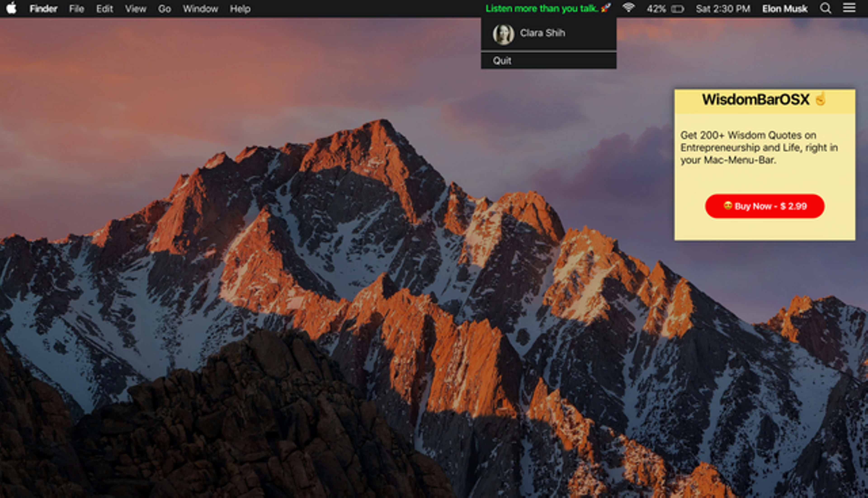Click the 'Get 200+ Wisdom Quotes' description text
The image size is (868, 498).
tap(759, 147)
